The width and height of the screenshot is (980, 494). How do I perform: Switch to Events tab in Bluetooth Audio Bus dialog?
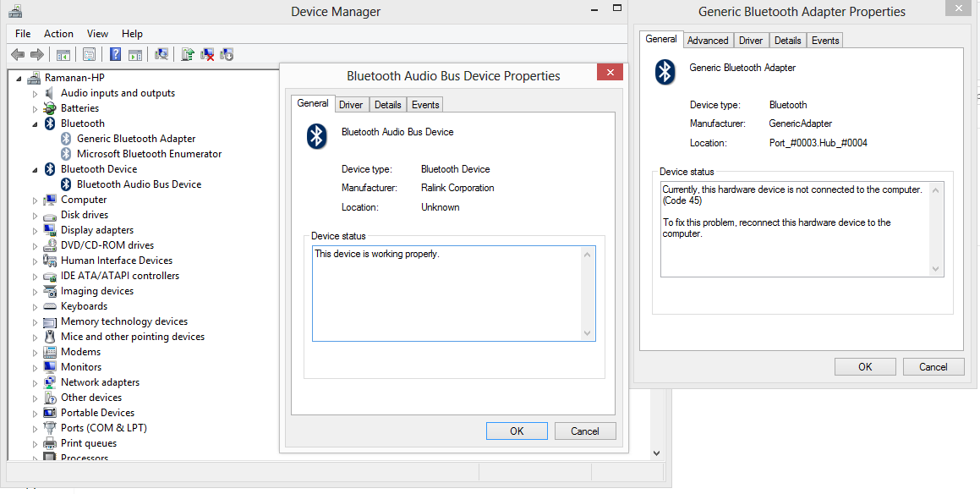pos(425,104)
